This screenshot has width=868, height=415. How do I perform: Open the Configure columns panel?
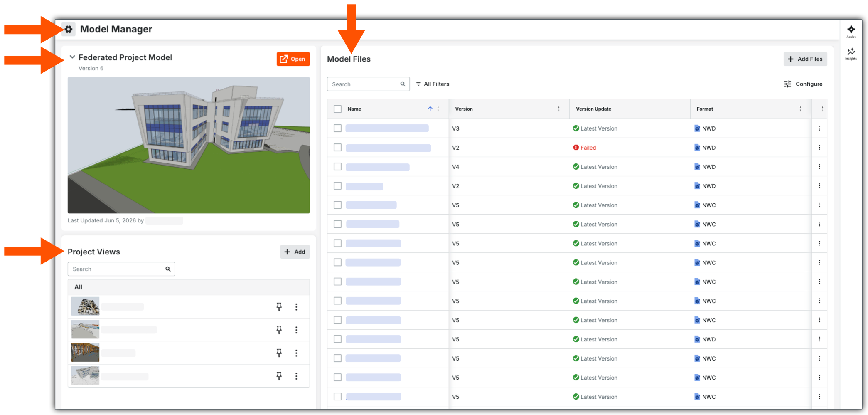pos(803,84)
